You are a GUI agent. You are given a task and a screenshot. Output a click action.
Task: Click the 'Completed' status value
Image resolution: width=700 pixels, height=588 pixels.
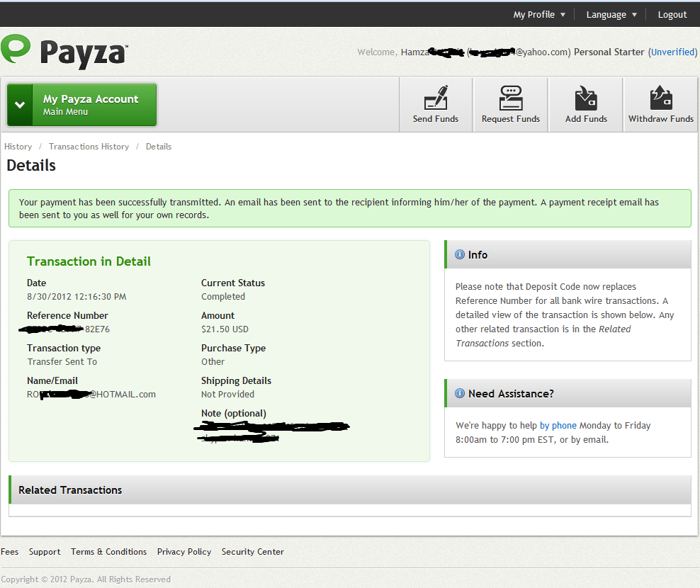click(222, 296)
